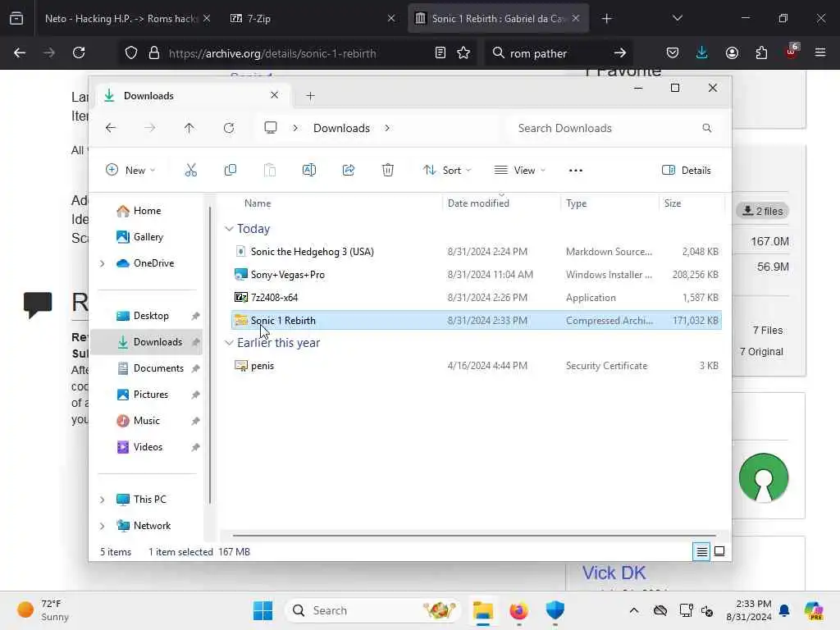Screen dimensions: 840x630
Task: Open Pictures in quick access
Action: (151, 395)
